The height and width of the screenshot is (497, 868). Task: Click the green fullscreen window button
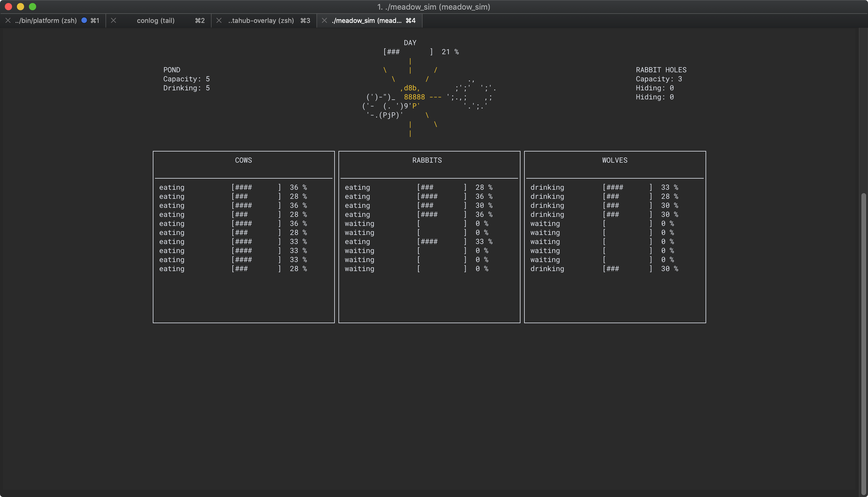click(33, 7)
